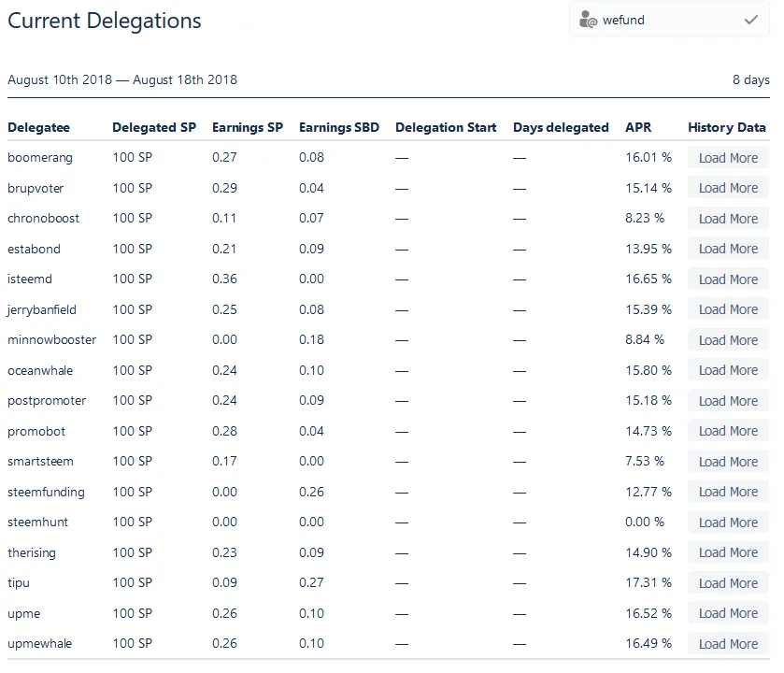Click the 16.65 % APR value
The image size is (784, 673).
pyautogui.click(x=649, y=279)
